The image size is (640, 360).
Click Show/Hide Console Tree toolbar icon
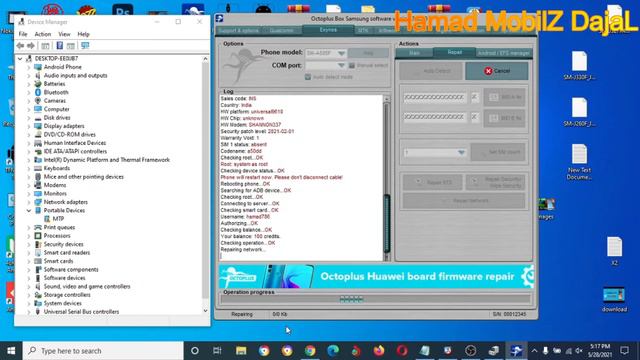[x=45, y=46]
